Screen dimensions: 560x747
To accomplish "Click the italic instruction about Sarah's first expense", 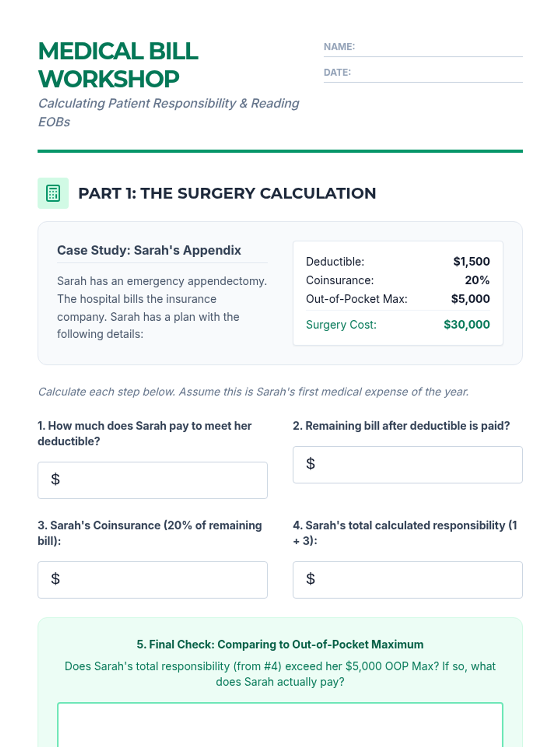I will [253, 392].
